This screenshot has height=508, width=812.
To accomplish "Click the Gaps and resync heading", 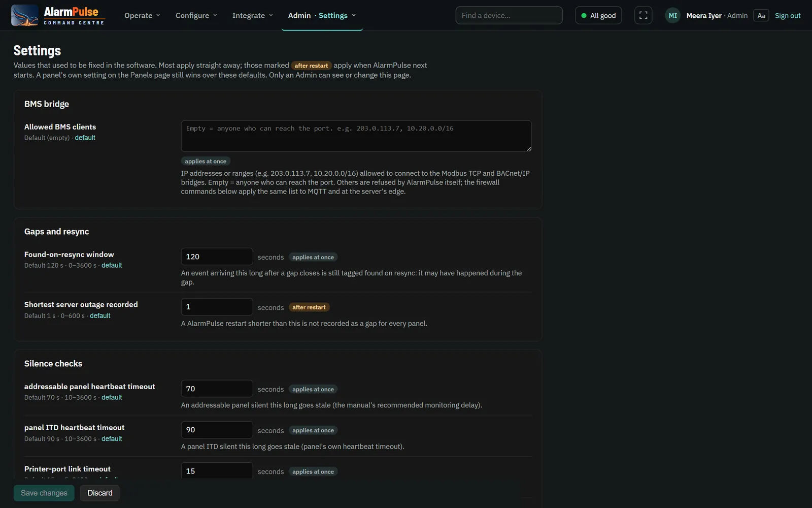I will (x=57, y=231).
